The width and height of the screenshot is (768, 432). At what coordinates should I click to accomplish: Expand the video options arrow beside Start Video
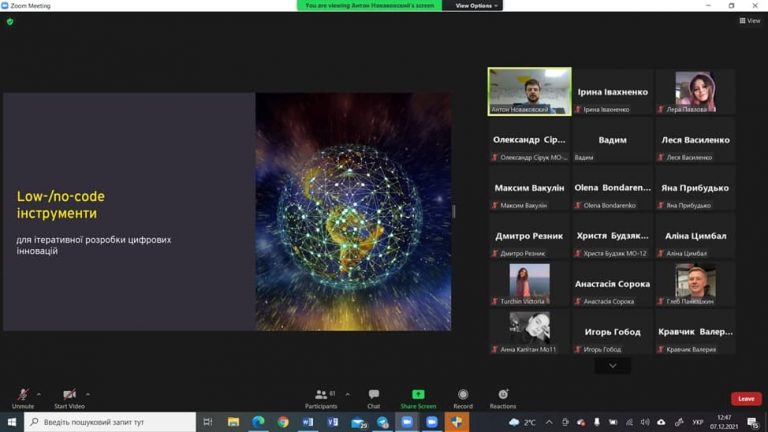(88, 393)
